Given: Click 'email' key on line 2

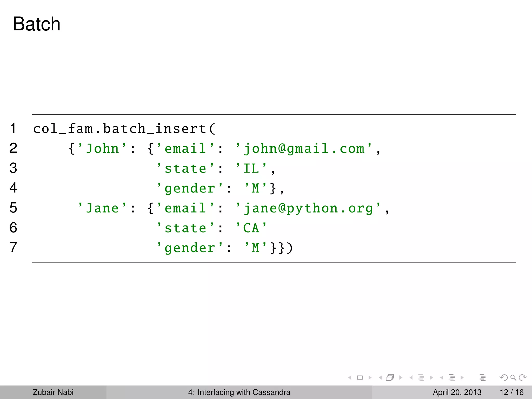Looking at the screenshot, I should click(186, 149).
